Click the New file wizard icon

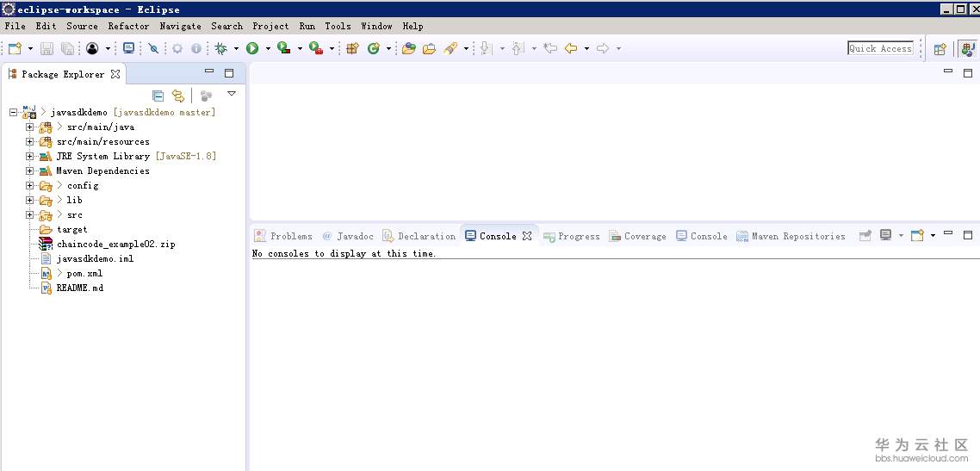[15, 49]
